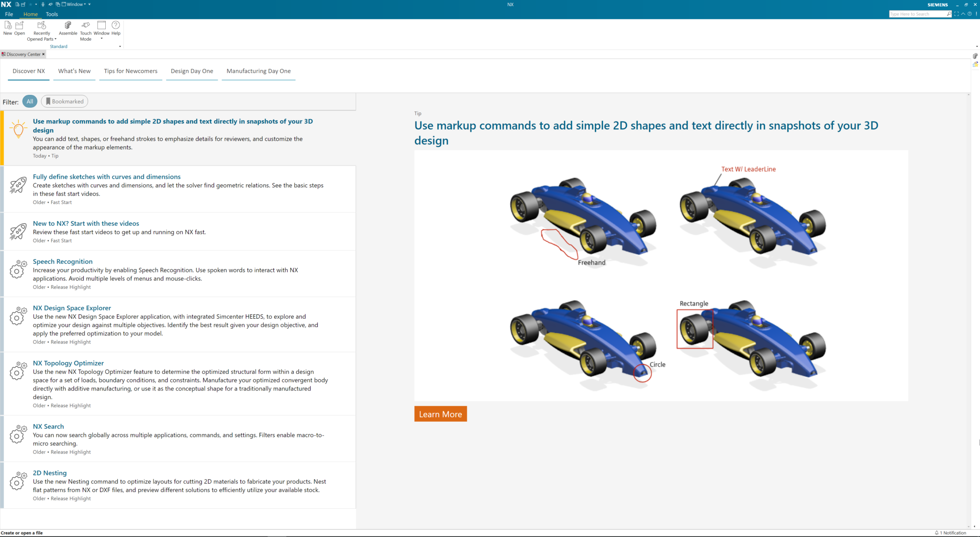Click the Open icon to browse files
This screenshot has height=537, width=980.
19,28
